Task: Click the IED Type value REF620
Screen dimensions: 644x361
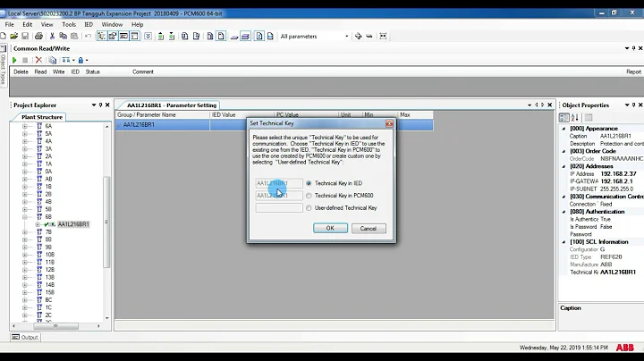Action: [x=611, y=256]
